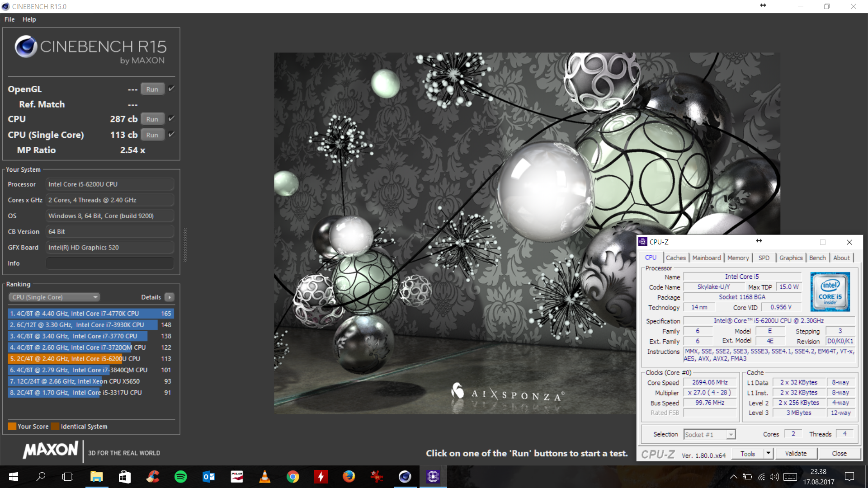This screenshot has height=488, width=868.
Task: Switch to CPU-Z About tab
Action: [x=841, y=258]
